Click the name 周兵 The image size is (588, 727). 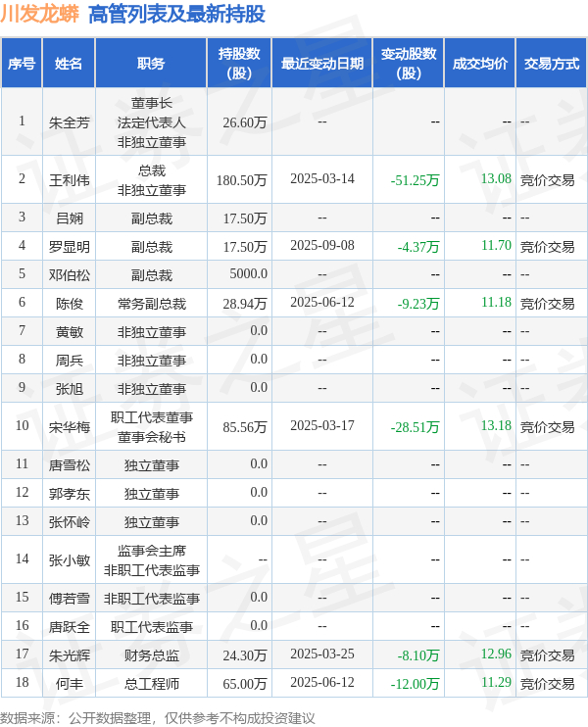(70, 361)
